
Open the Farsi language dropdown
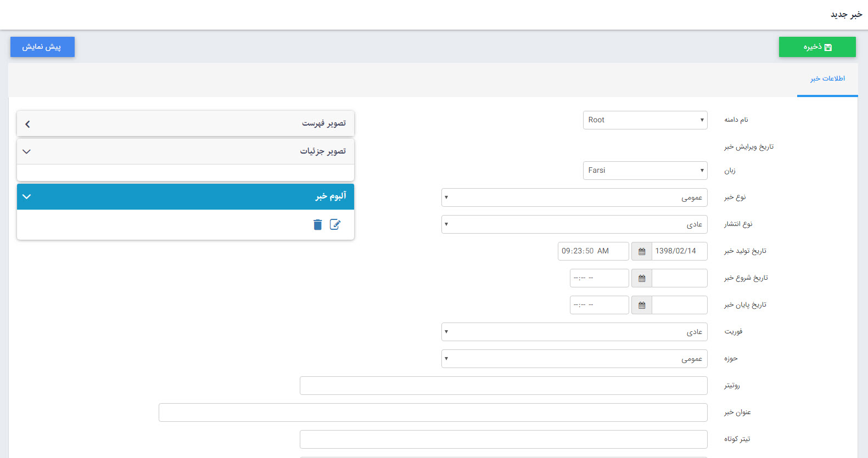pos(645,171)
